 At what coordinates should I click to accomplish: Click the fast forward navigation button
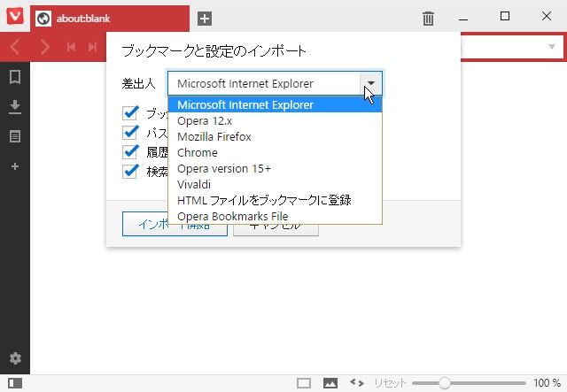click(92, 47)
